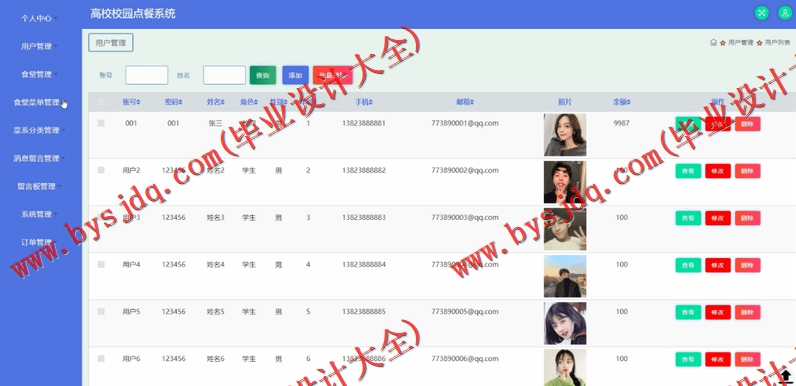
Task: Check the row for 用户4
Action: coord(101,264)
